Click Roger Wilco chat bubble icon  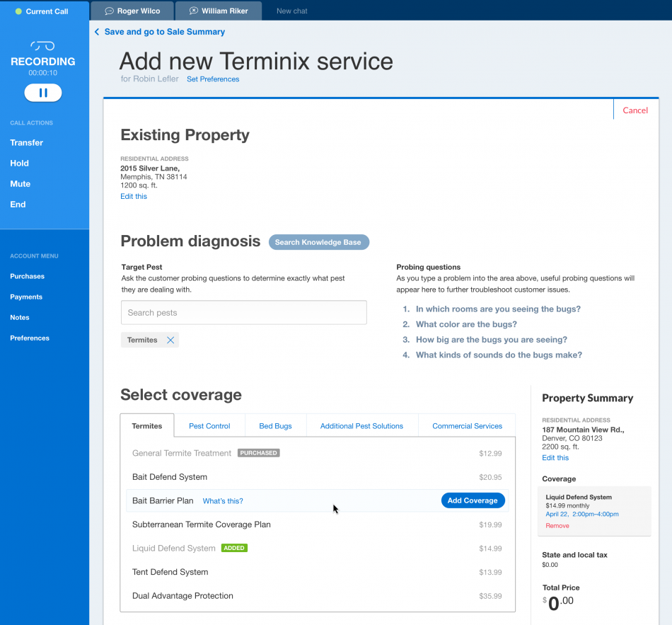tap(109, 11)
